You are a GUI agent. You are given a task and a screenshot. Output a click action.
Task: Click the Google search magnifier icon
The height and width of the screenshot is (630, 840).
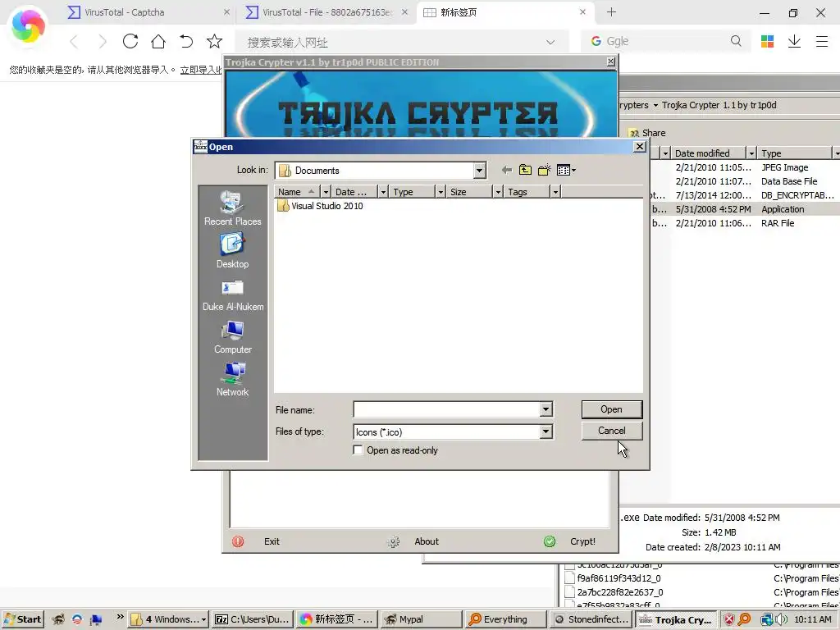(x=736, y=41)
